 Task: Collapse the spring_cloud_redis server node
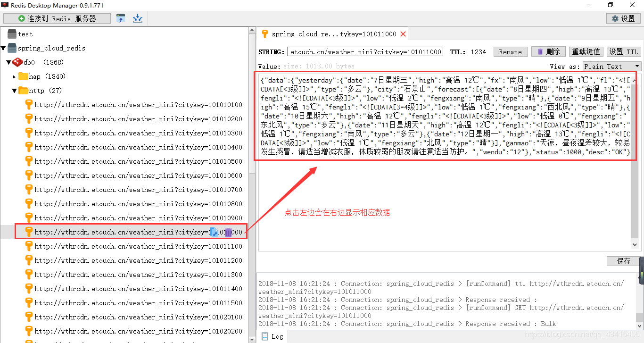[x=3, y=48]
